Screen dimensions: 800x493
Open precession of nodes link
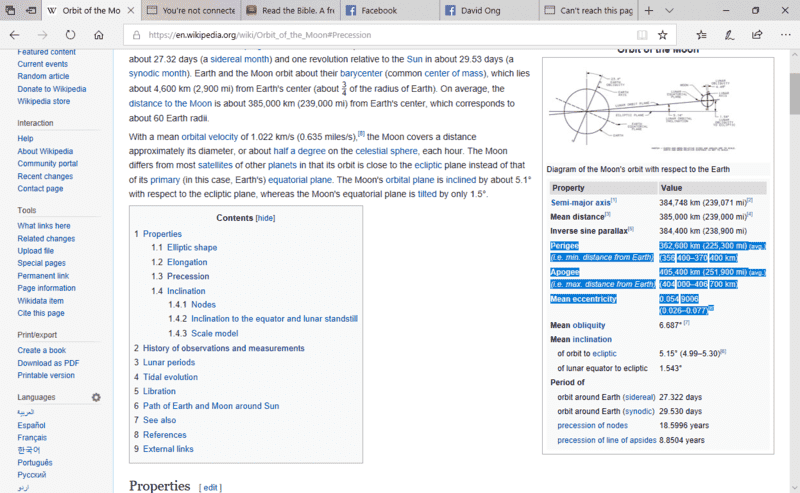tap(592, 425)
